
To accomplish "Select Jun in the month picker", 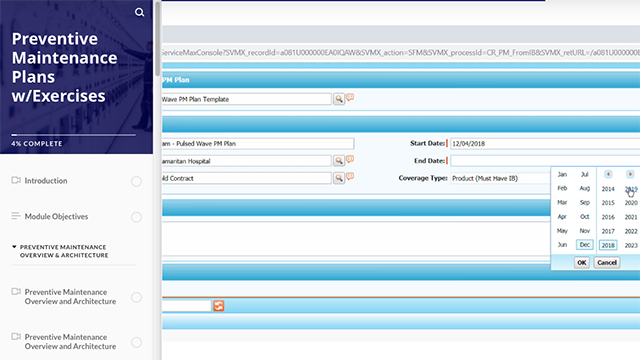I will [x=562, y=245].
